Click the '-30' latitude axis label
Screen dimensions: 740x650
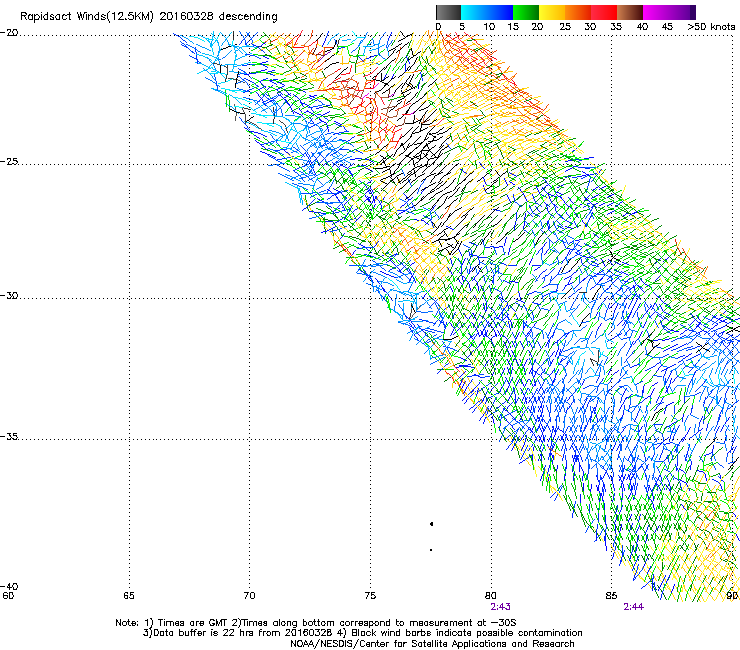[x=9, y=295]
